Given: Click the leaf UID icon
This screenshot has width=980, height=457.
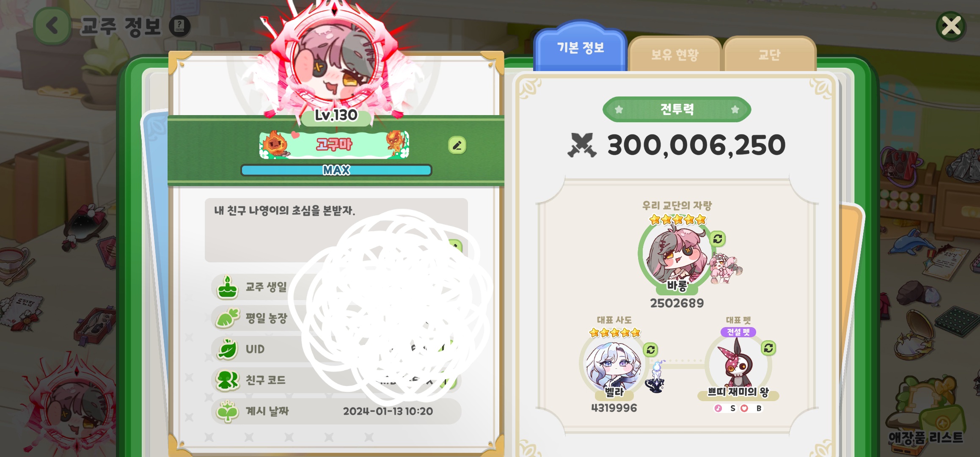Looking at the screenshot, I should click(227, 349).
